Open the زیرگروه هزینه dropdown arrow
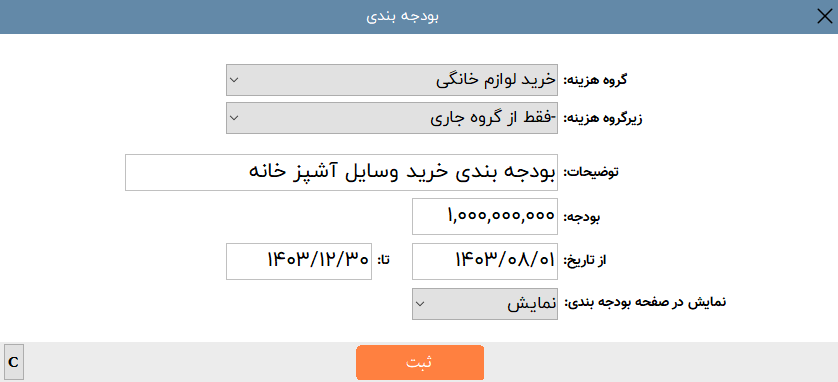 point(234,118)
